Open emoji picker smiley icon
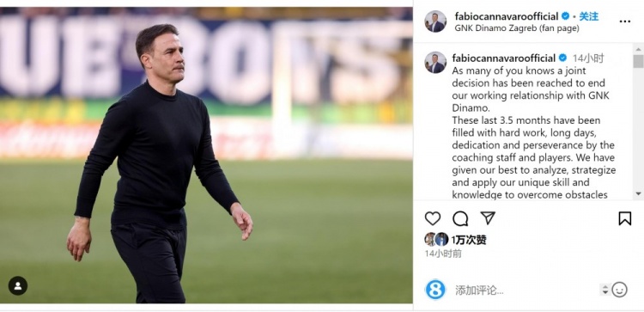This screenshot has height=312, width=644. pos(619,290)
